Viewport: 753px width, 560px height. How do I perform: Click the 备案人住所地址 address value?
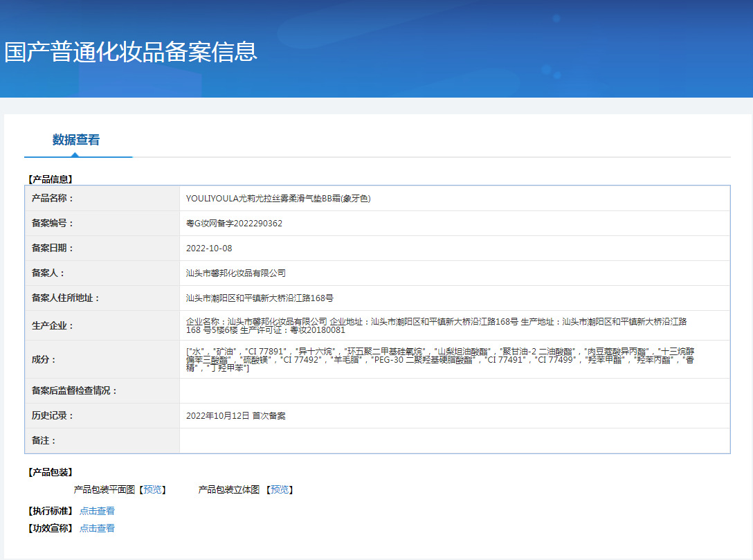point(260,298)
